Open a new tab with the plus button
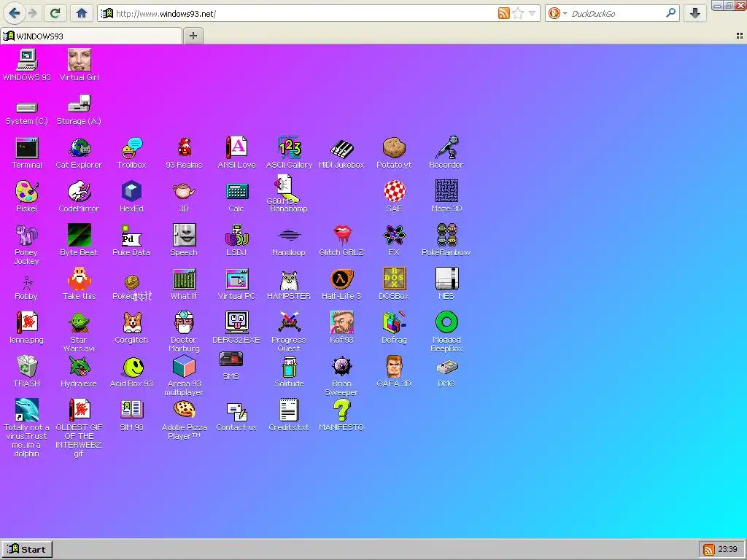747x560 pixels. coord(193,35)
